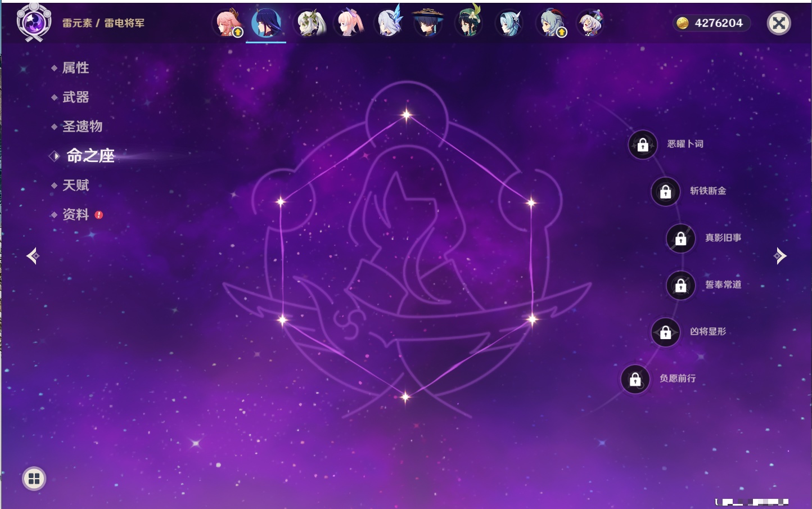Select Kokomi's avatar with the pink ponytail

pos(349,23)
